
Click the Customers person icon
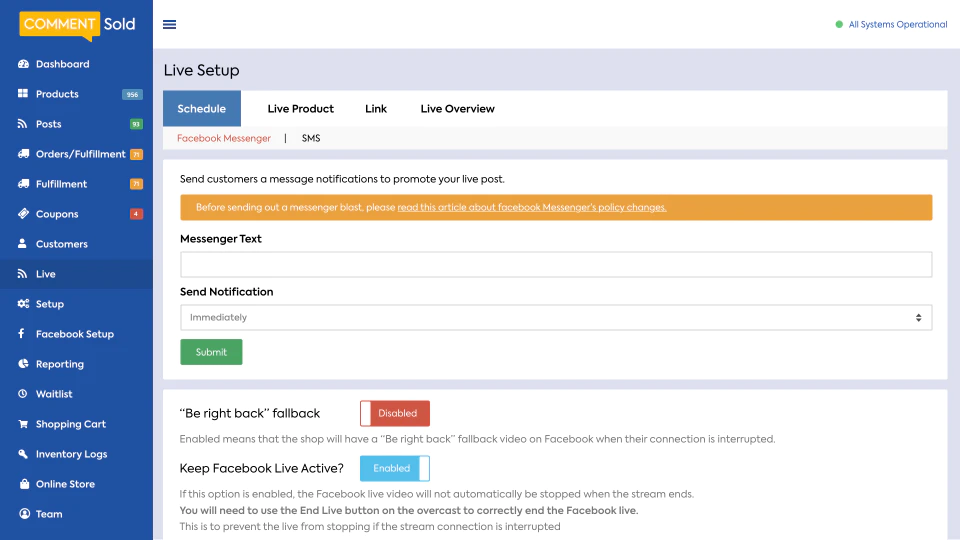tap(23, 244)
